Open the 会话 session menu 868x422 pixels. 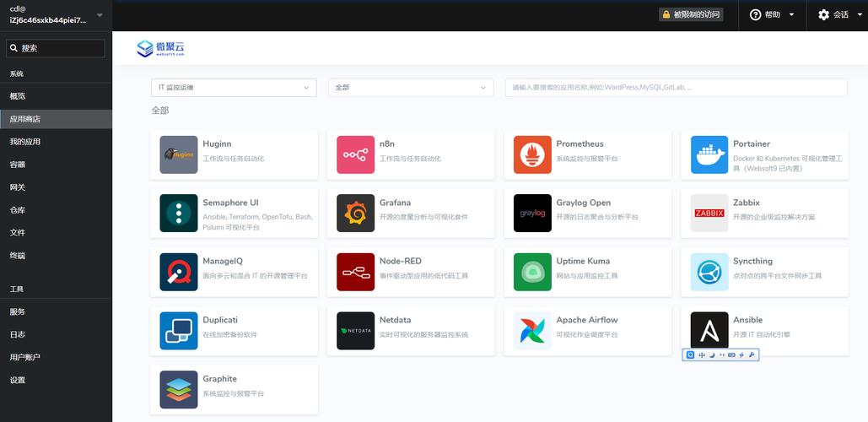(x=839, y=15)
